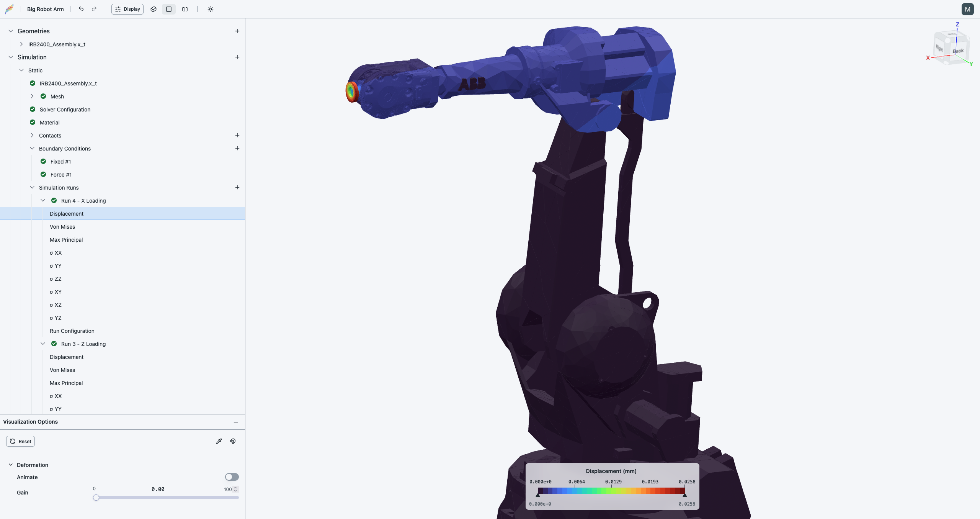Viewport: 980px width, 519px height.
Task: Collapse Run 4 - X Loading
Action: tap(43, 200)
